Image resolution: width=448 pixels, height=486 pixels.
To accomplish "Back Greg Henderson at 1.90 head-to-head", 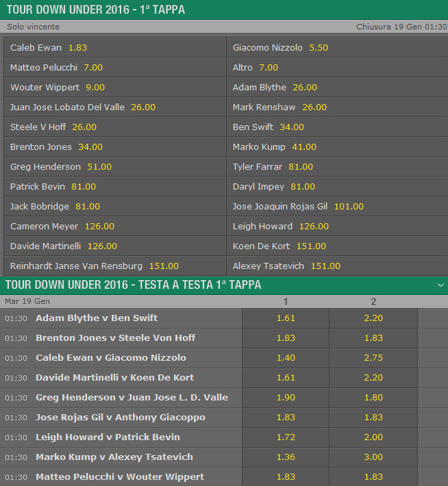I will [x=286, y=397].
